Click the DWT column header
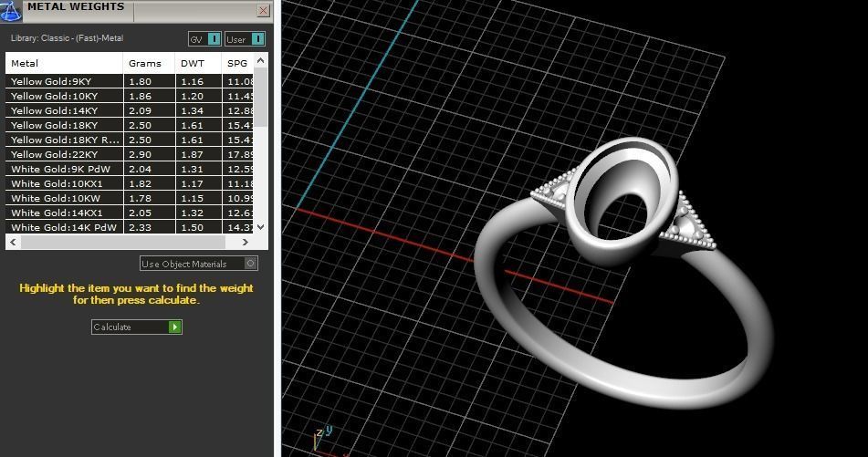The image size is (868, 457). 198,63
